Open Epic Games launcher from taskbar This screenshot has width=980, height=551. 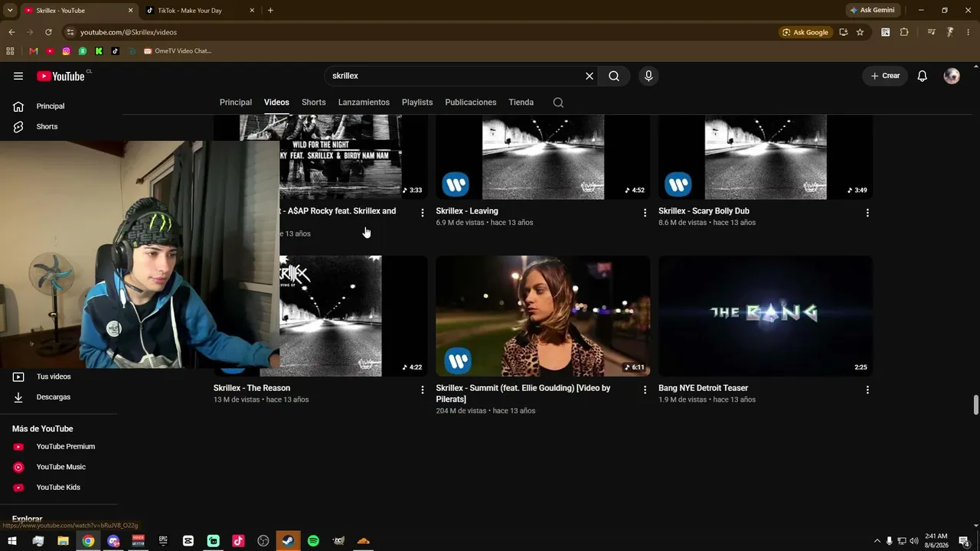(163, 541)
